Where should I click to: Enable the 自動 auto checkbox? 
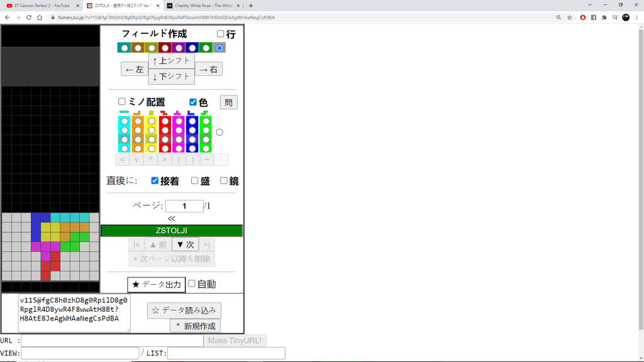pos(192,283)
